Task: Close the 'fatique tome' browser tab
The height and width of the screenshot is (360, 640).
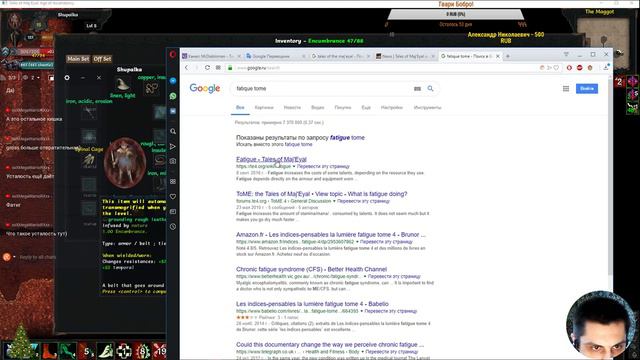Action: (498, 56)
